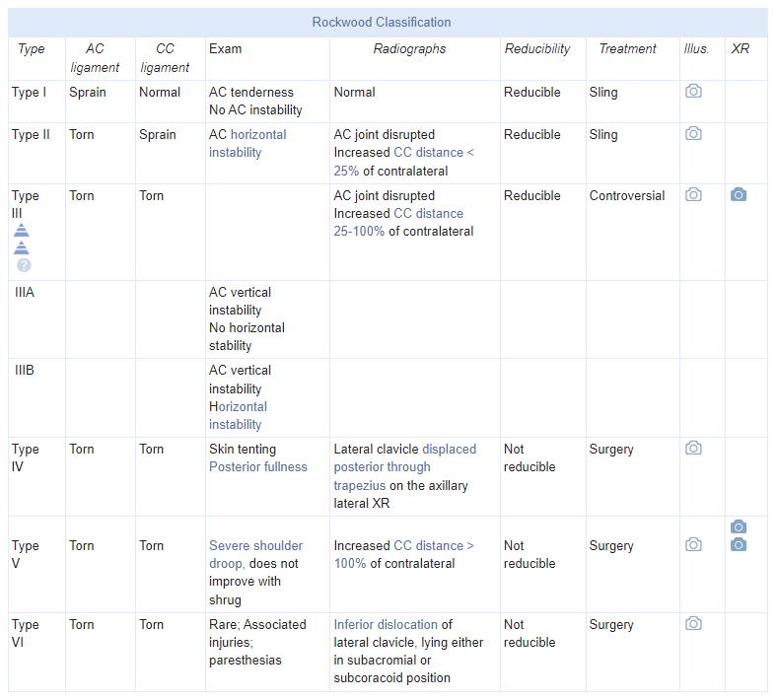Open the Type I illustration camera icon
The height and width of the screenshot is (700, 777).
693,92
